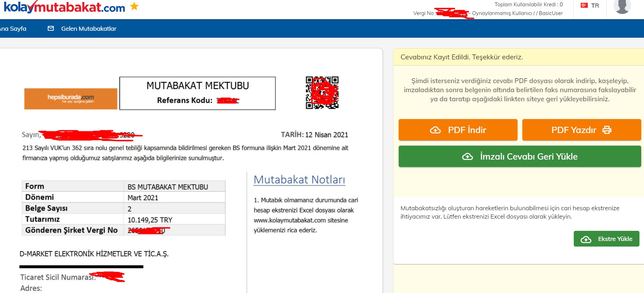Click cloud upload icon on Ekstre Yükle
Screen dimensions: 644x293
586,239
